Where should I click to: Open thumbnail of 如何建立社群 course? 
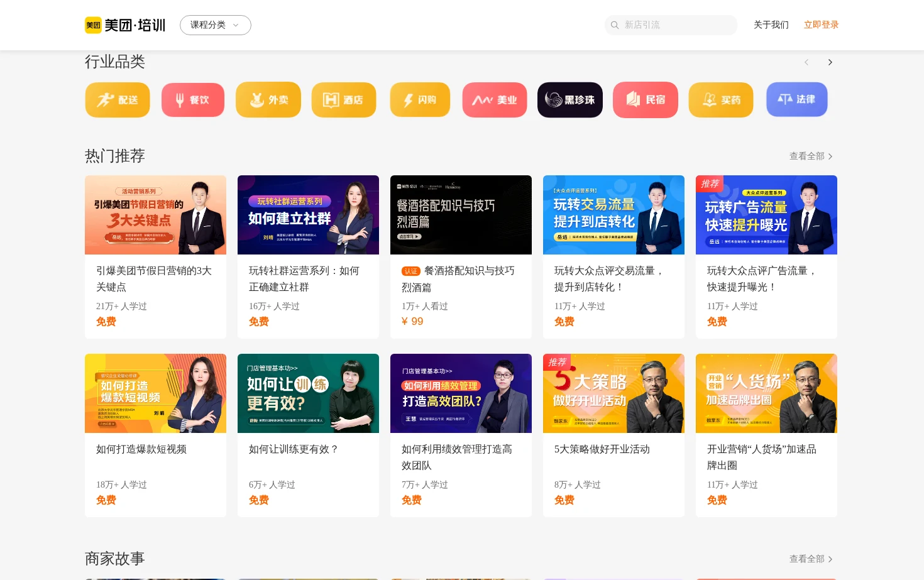(308, 215)
